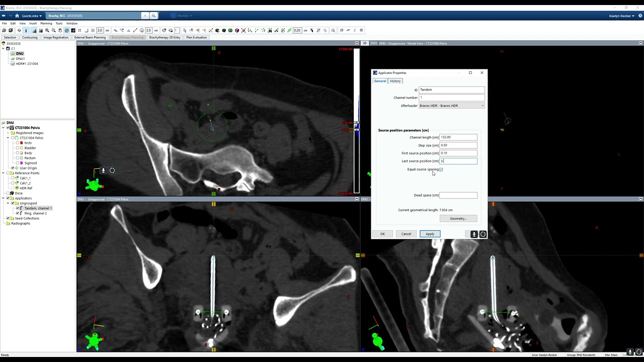644x362 pixels.
Task: Close the Brachy, RCC patient tab
Action: 145,16
